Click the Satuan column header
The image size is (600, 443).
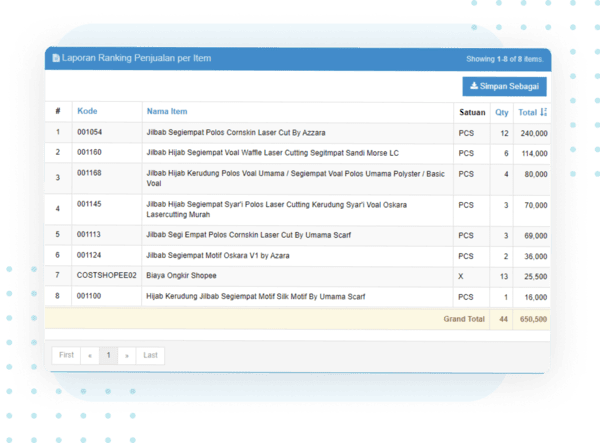[x=472, y=112]
